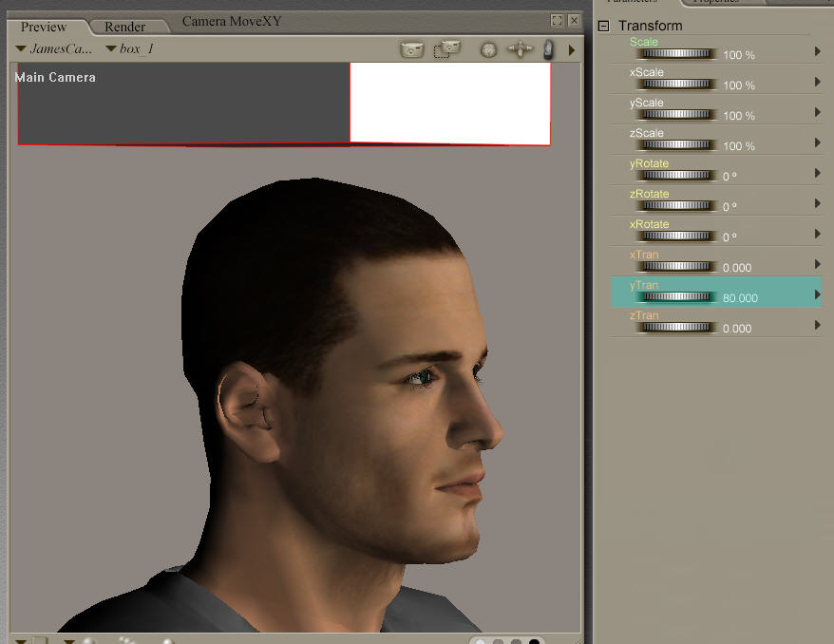Open the document toolbar options arrow
Image resolution: width=834 pixels, height=644 pixels.
coord(572,50)
